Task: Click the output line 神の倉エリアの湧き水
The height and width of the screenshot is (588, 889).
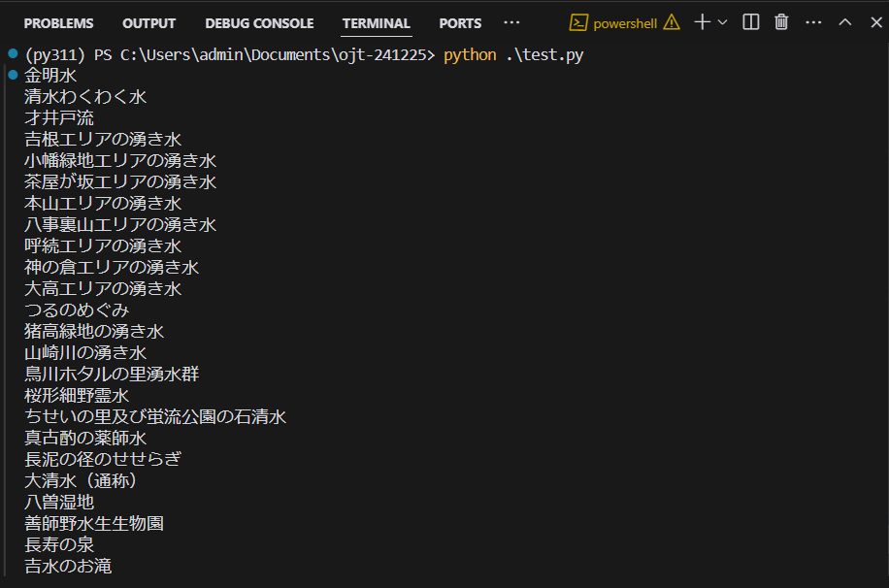Action: point(112,268)
